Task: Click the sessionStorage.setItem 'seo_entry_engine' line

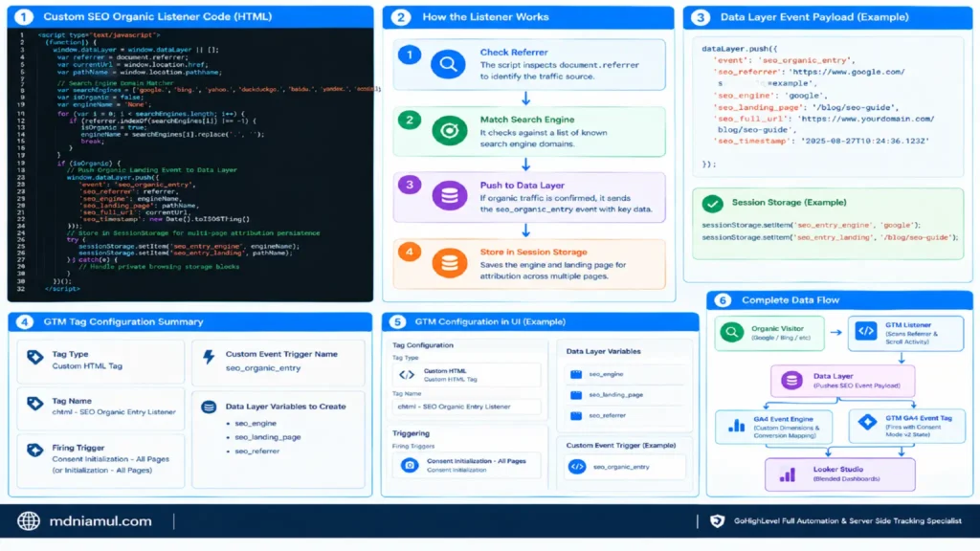Action: (812, 225)
